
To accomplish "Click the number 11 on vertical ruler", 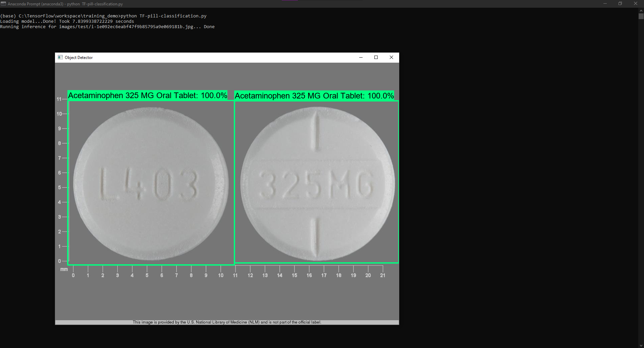I will [59, 99].
